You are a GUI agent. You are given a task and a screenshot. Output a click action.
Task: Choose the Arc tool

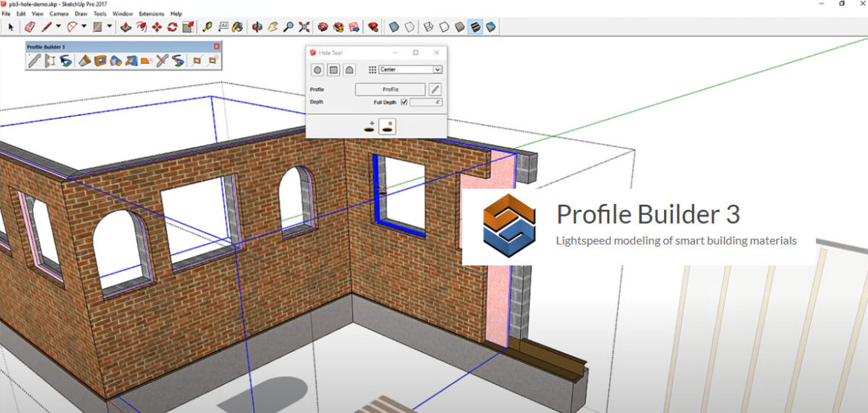pyautogui.click(x=72, y=27)
